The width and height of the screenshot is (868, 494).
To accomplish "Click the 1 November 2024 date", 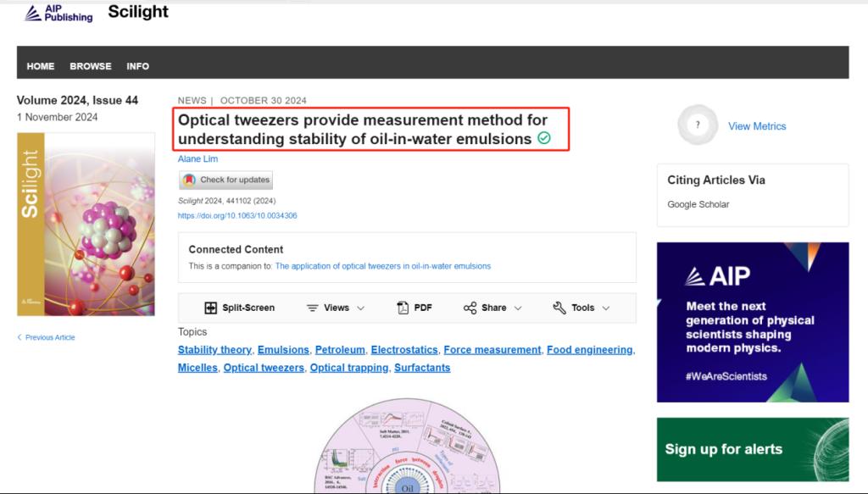I will point(57,117).
